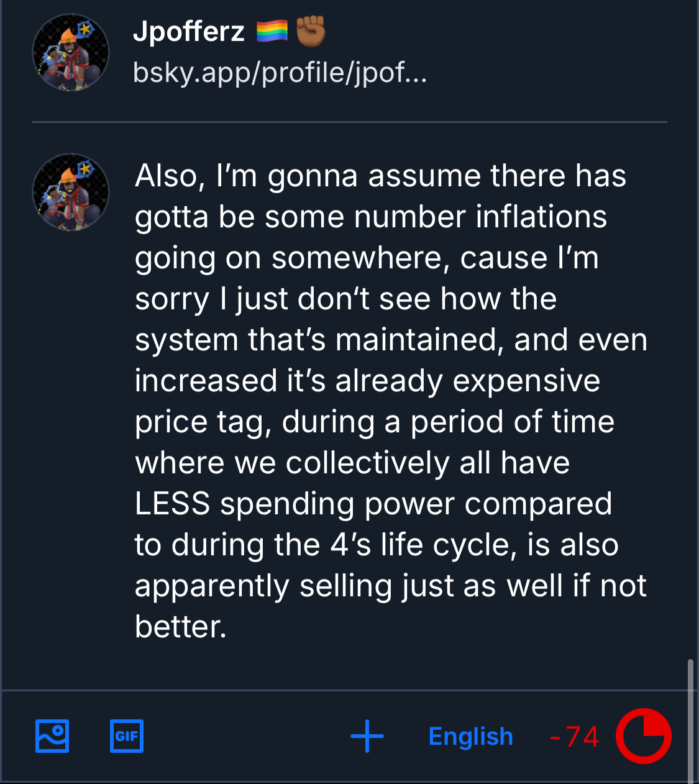Click the raised fist emoji
The width and height of the screenshot is (699, 784).
(x=310, y=31)
